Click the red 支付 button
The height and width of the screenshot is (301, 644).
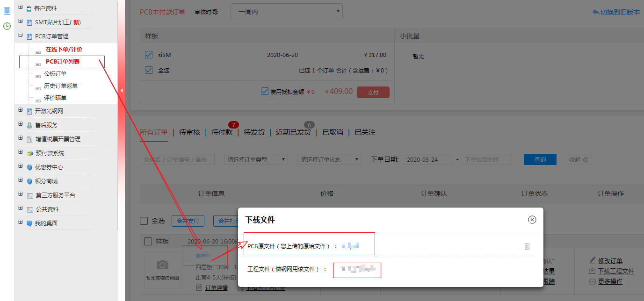373,92
